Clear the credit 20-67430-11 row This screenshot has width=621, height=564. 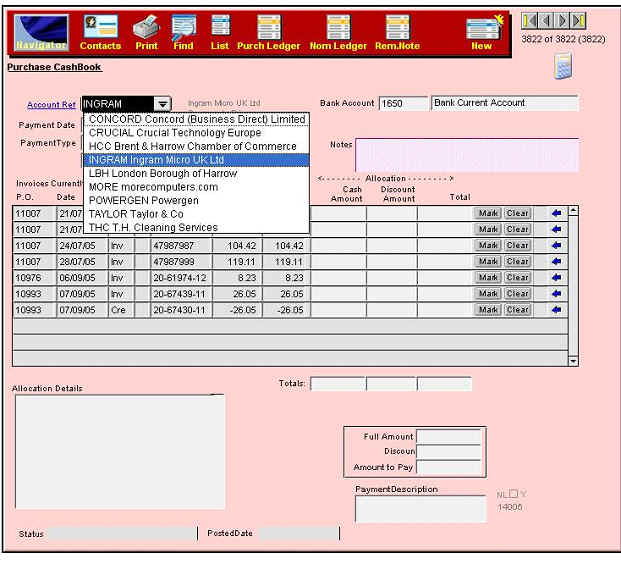tap(518, 310)
